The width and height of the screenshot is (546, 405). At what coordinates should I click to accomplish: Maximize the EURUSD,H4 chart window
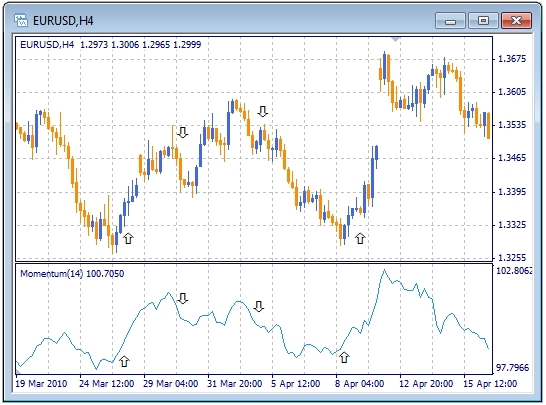click(x=483, y=21)
